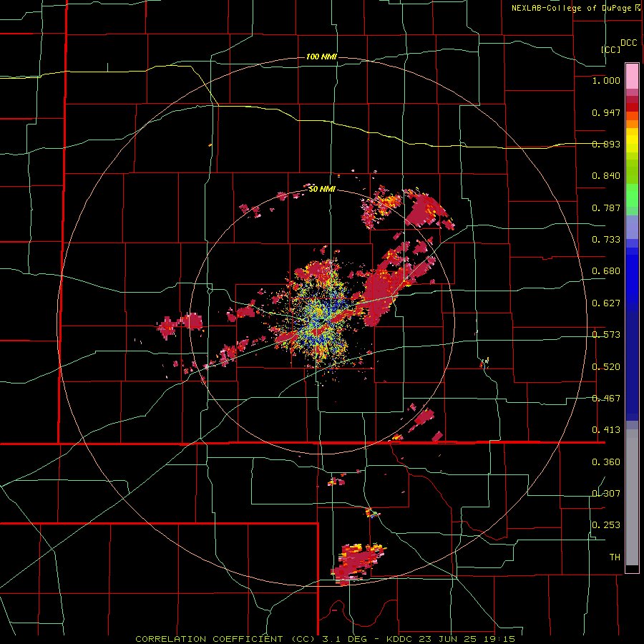The image size is (644, 644).
Task: Click the bright green segment of the color bar
Action: click(632, 195)
